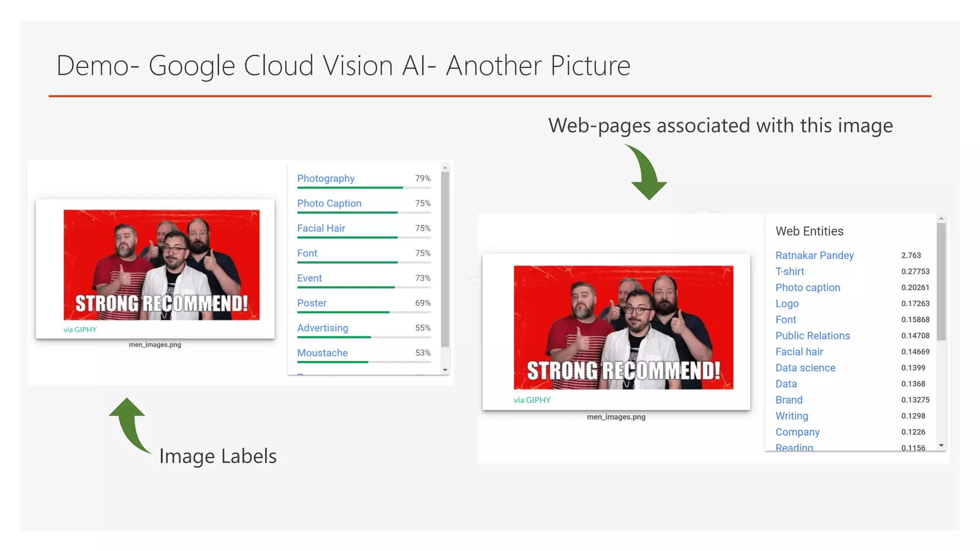Click the labels list scrollbar thumb

[445, 259]
